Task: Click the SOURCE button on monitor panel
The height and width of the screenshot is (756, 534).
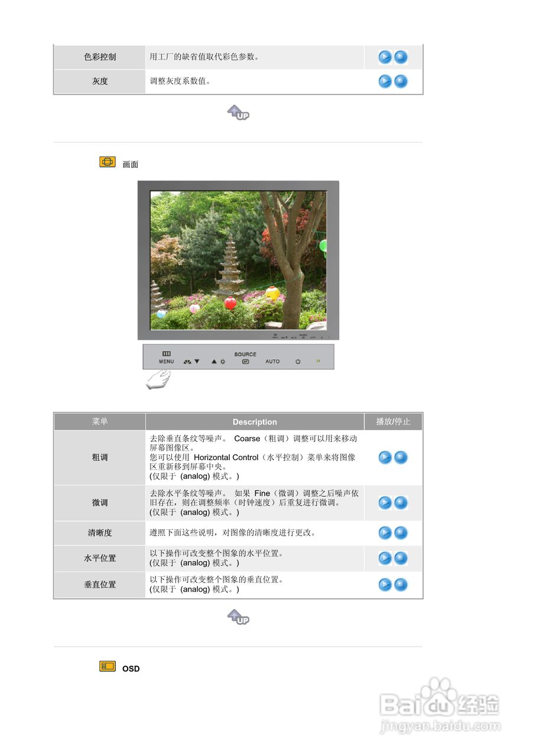Action: tap(245, 358)
